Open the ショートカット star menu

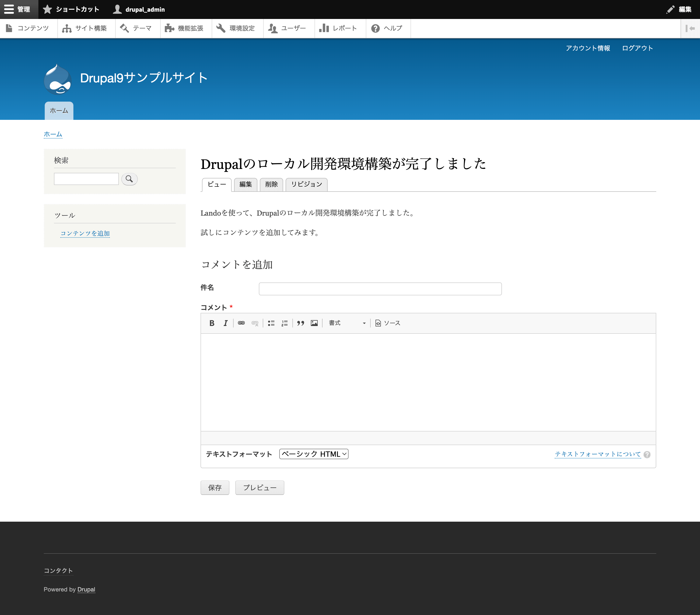click(x=71, y=9)
